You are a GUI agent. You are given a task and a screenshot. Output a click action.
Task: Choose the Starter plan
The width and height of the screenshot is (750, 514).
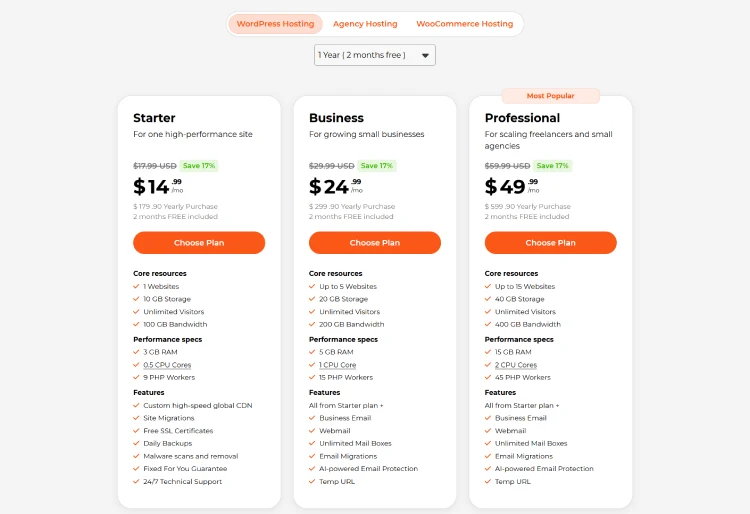(199, 243)
